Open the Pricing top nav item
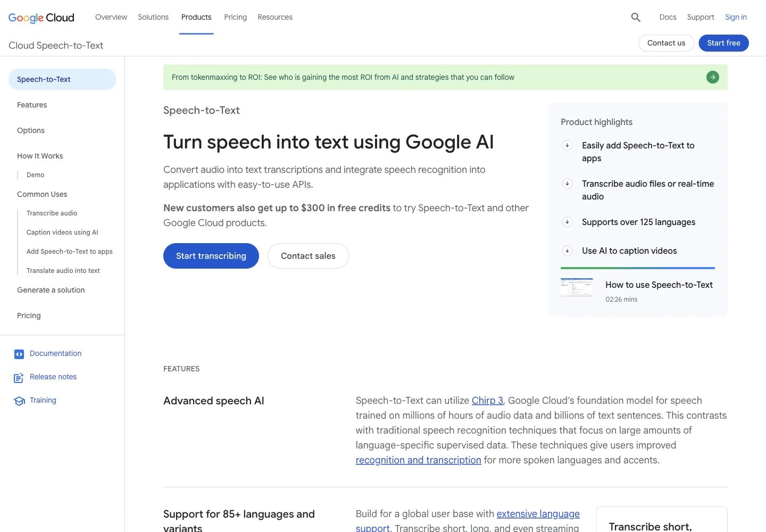Screen dimensions: 766x532 (235, 17)
